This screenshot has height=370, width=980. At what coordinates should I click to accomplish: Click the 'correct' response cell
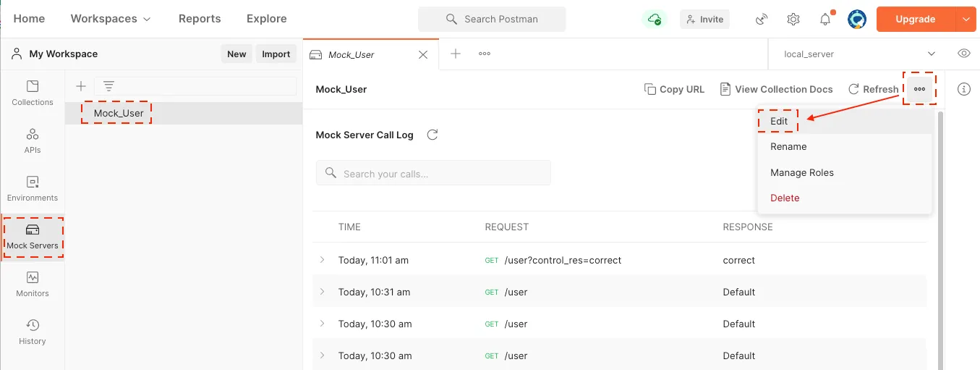point(738,260)
